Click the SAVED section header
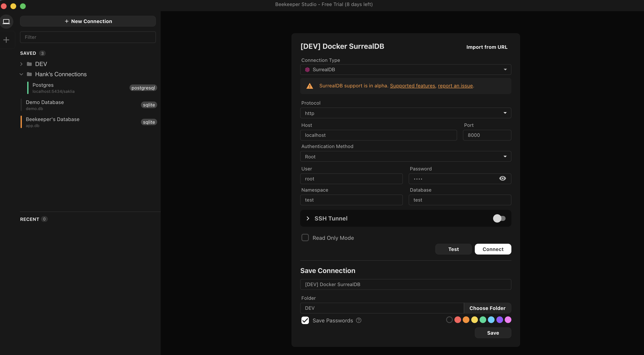Image resolution: width=644 pixels, height=355 pixels. point(28,53)
